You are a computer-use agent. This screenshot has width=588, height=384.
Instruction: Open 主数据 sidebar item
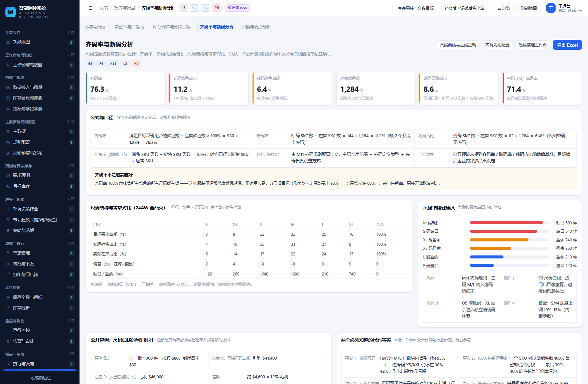click(40, 132)
